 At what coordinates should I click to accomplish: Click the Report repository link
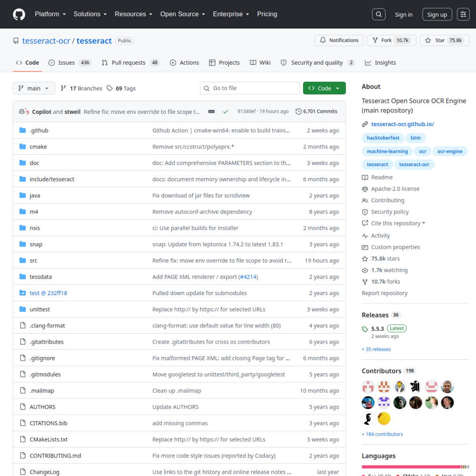(x=385, y=293)
